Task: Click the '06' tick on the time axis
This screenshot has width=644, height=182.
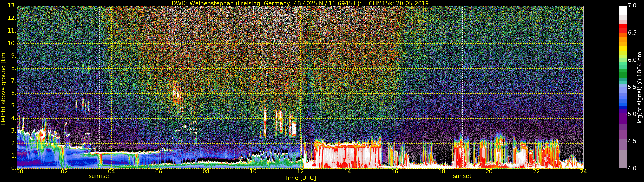Action: click(159, 172)
